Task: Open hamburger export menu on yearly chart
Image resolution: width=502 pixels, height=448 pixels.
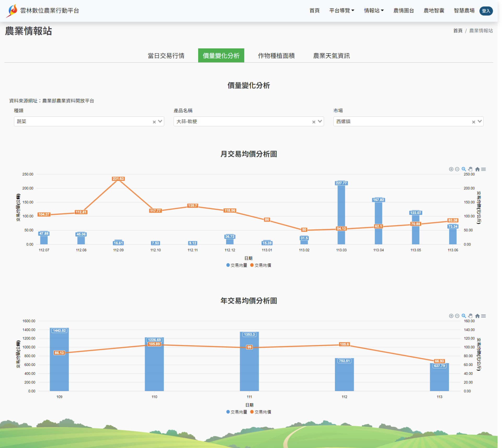Action: 483,316
